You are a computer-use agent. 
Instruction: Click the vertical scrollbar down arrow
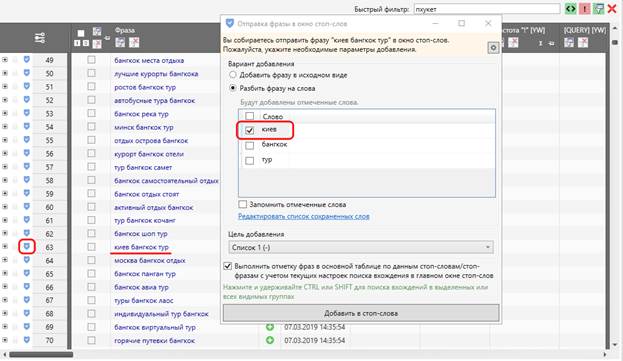(615, 345)
